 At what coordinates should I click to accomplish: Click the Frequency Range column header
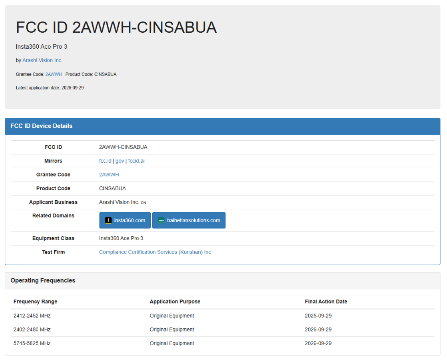[35, 302]
